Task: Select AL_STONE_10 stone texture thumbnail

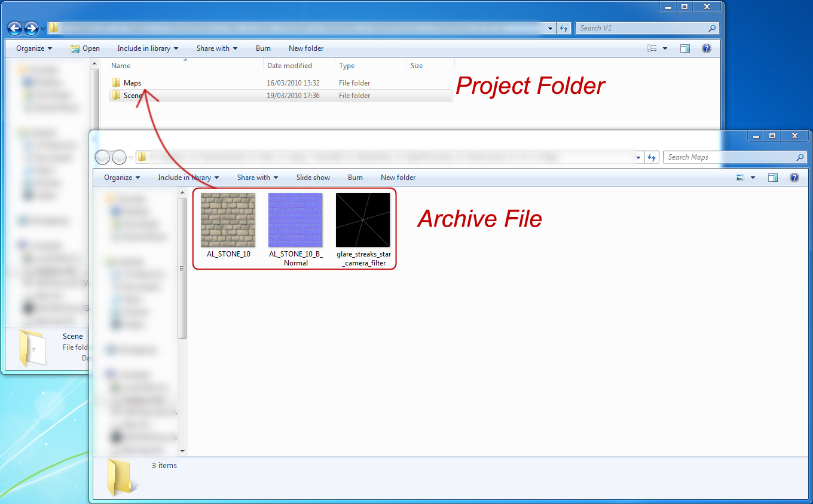Action: tap(228, 220)
